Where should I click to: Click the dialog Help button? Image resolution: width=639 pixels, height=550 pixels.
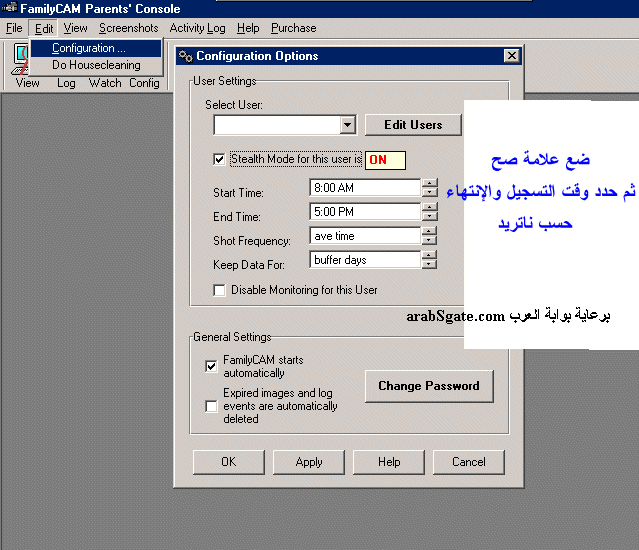coord(389,462)
